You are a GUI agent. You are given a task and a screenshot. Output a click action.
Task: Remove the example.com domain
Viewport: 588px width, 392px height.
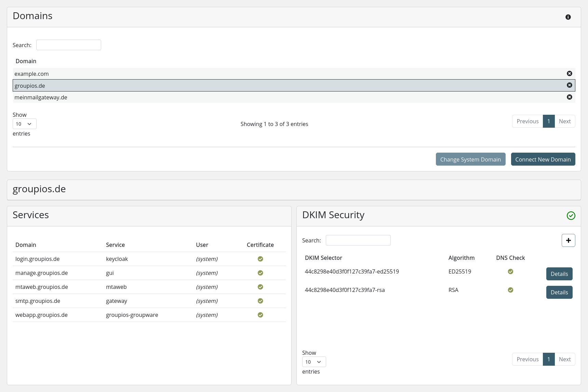569,73
